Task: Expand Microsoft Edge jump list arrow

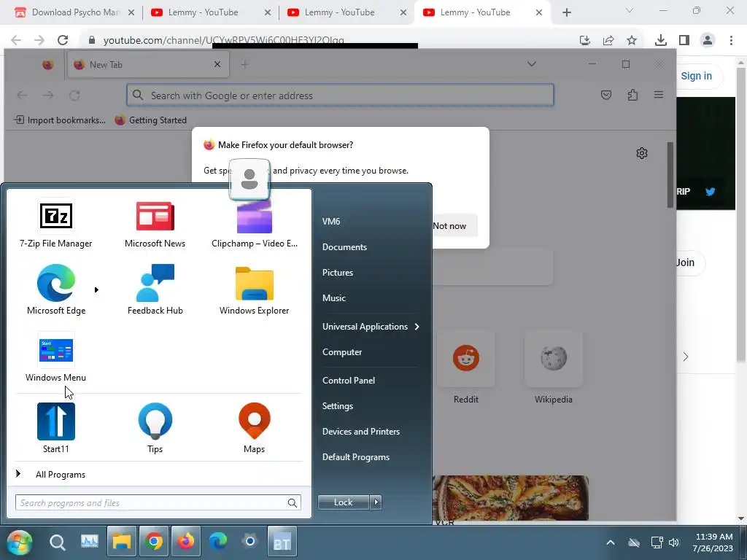Action: (96, 289)
